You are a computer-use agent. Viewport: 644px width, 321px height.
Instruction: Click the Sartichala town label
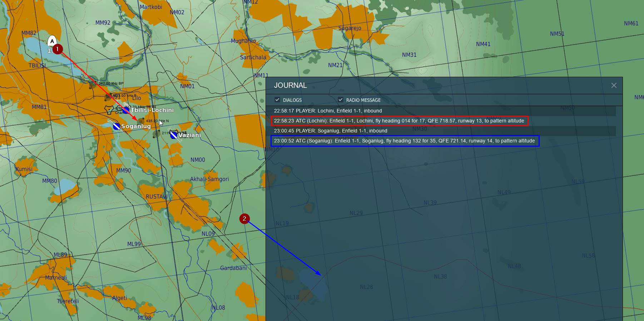(x=253, y=57)
